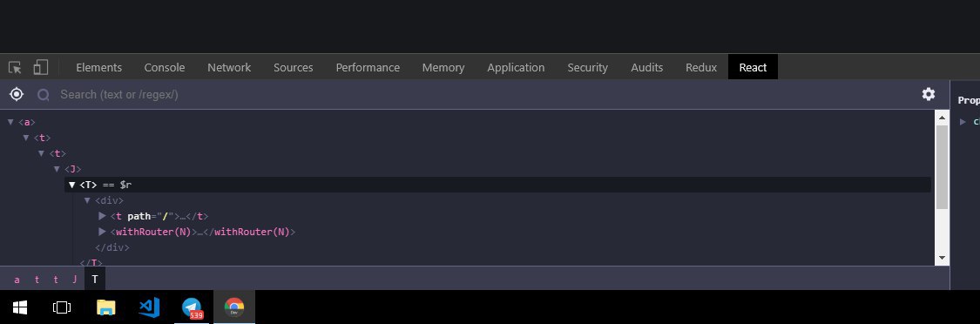The image size is (980, 324).
Task: Switch to the Redux tab
Action: [x=701, y=67]
